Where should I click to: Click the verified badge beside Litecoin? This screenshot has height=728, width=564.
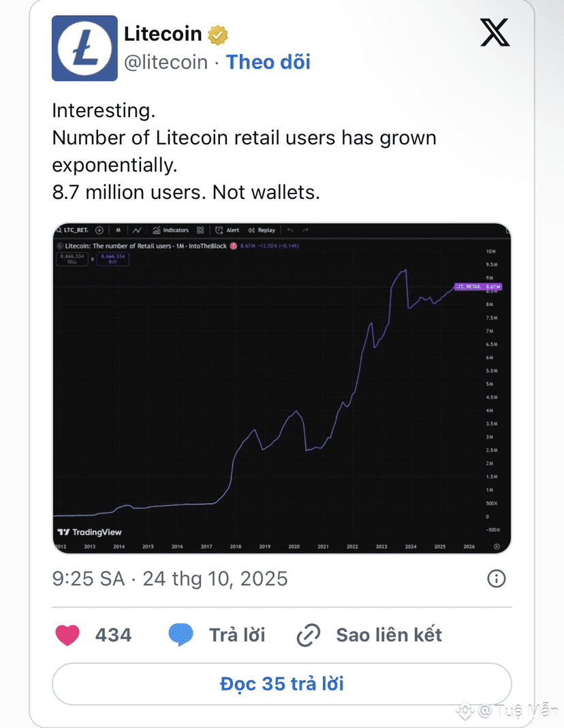coord(218,34)
